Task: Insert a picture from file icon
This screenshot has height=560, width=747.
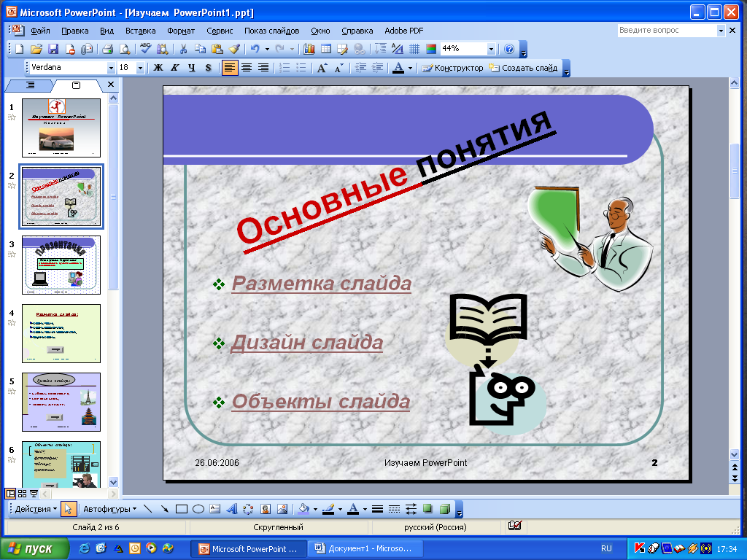Action: click(282, 509)
